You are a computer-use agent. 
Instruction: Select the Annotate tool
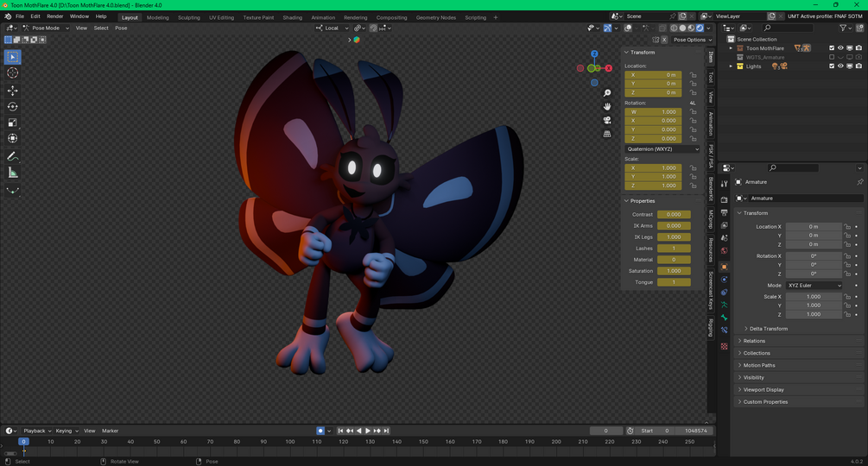13,157
